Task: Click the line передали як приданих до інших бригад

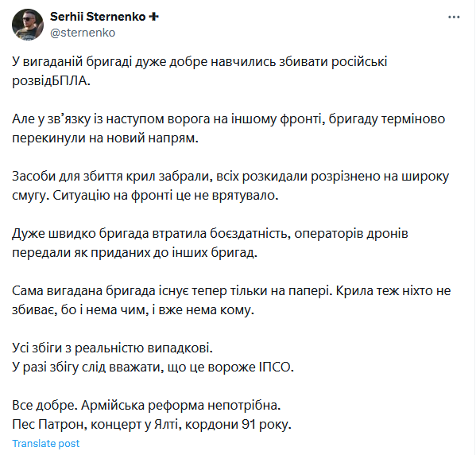Action: pyautogui.click(x=134, y=253)
